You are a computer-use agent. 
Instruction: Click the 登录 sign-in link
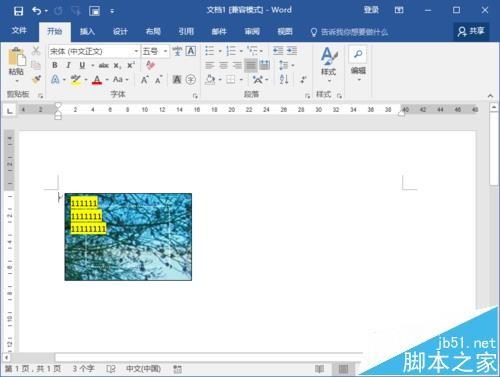[371, 10]
